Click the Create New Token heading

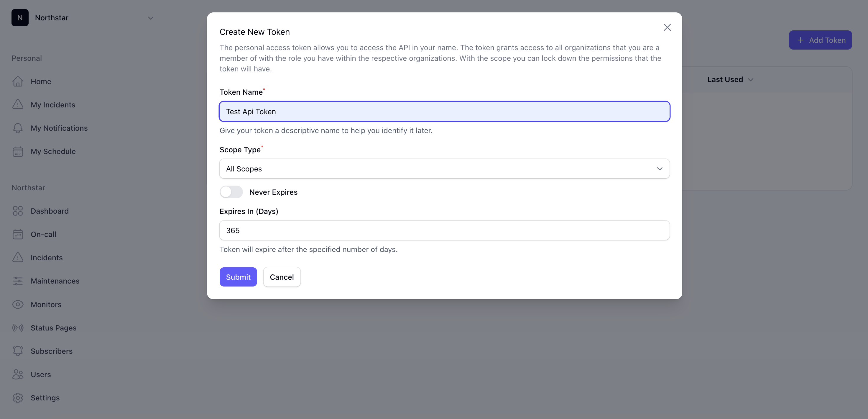255,32
